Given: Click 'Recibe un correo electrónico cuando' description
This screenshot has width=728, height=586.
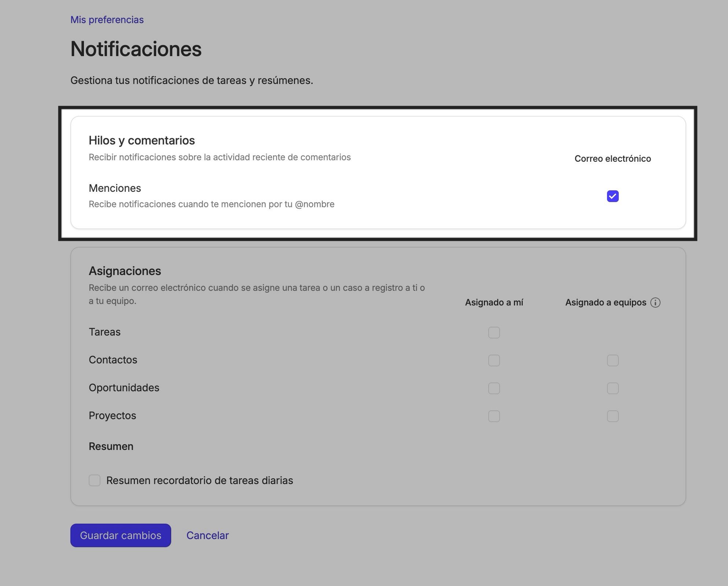Looking at the screenshot, I should 257,294.
